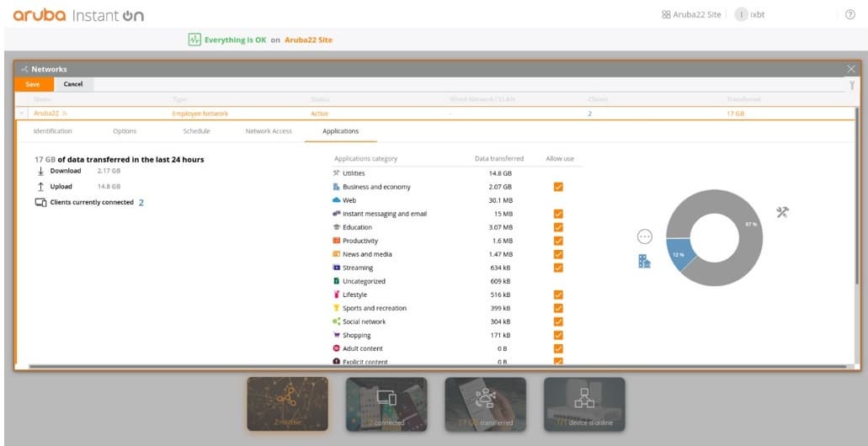This screenshot has width=868, height=446.
Task: Click the Data transferred column header
Action: [498, 159]
